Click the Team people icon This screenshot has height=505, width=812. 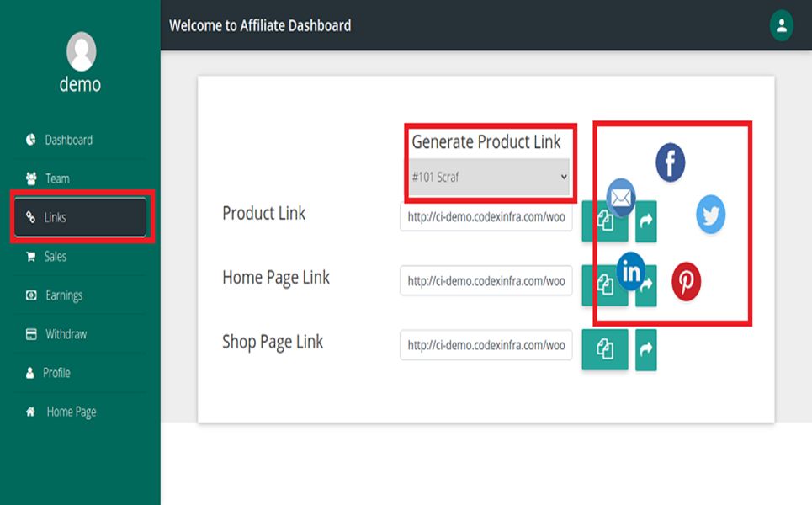click(x=31, y=178)
